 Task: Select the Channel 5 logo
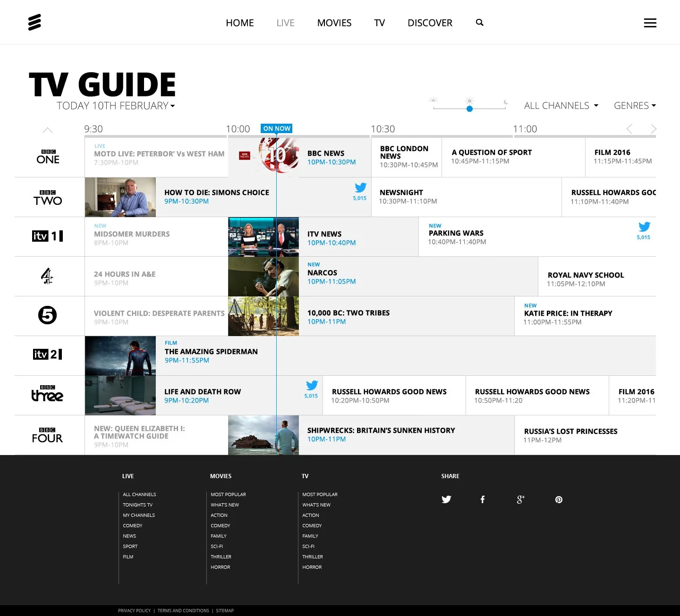[47, 315]
